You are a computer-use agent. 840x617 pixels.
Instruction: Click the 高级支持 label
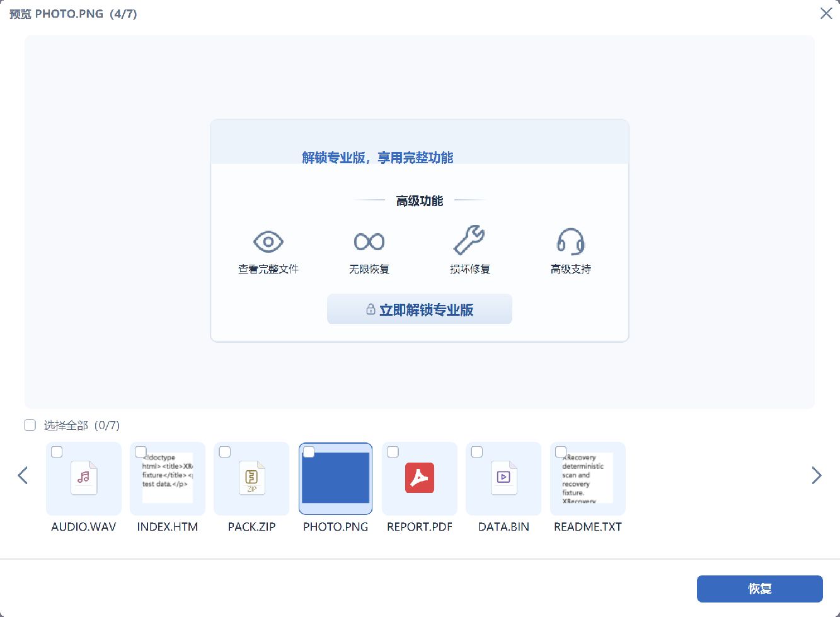[x=571, y=269]
